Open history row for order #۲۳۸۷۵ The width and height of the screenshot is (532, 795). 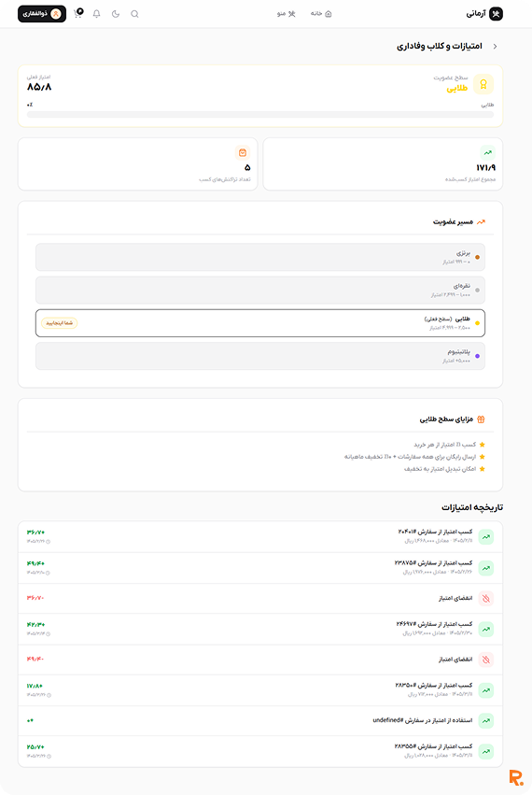[x=260, y=568]
